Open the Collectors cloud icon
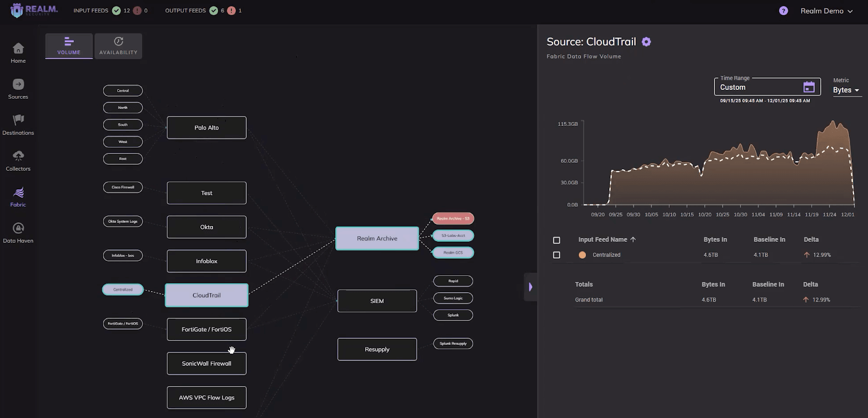 point(18,156)
